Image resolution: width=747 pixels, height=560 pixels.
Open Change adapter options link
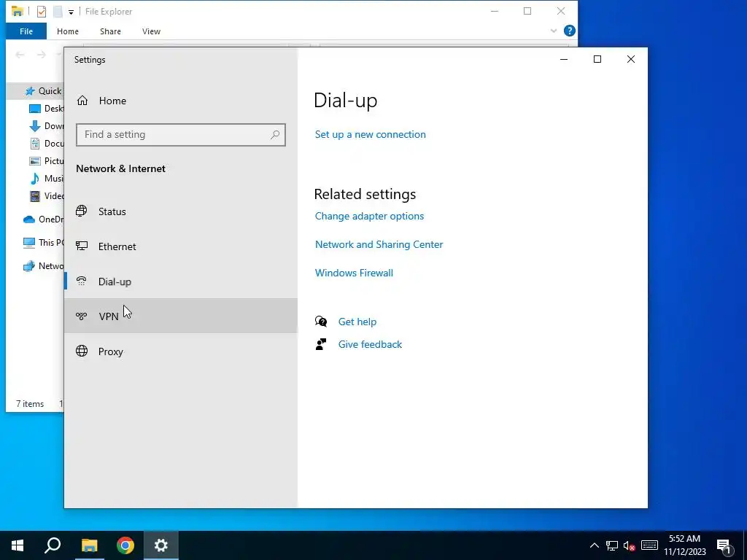[369, 216]
